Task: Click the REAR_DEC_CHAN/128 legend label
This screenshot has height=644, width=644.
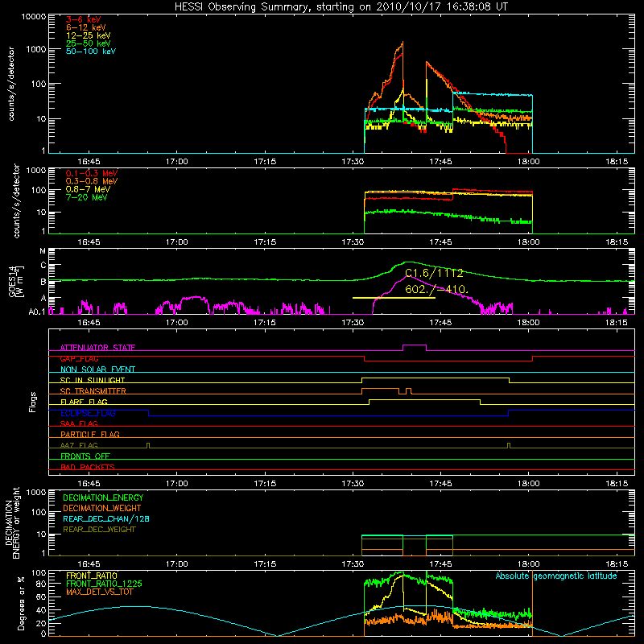Action: 106,518
